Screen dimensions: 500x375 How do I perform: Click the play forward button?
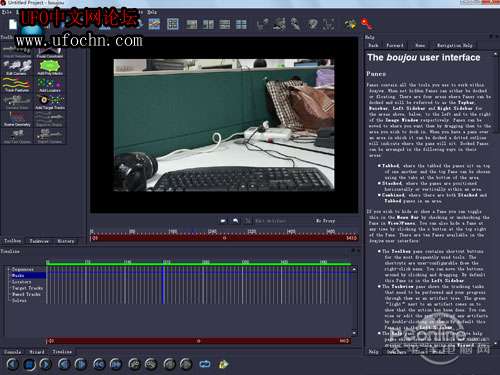point(45,364)
